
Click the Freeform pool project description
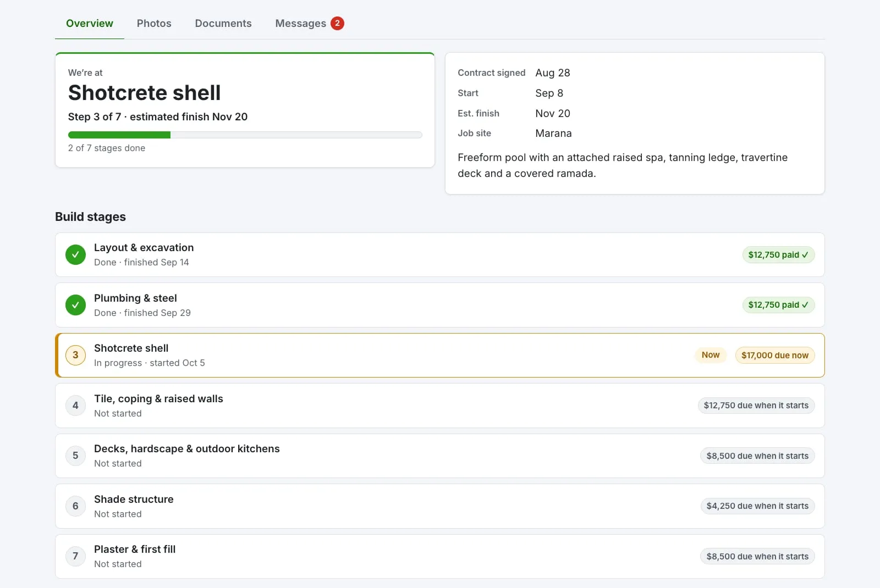point(623,165)
